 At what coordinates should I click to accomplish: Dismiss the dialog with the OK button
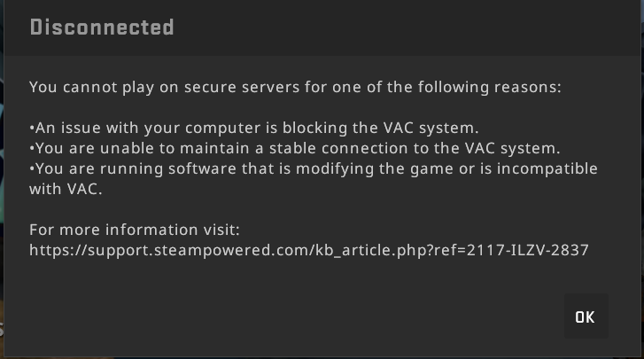coord(586,316)
